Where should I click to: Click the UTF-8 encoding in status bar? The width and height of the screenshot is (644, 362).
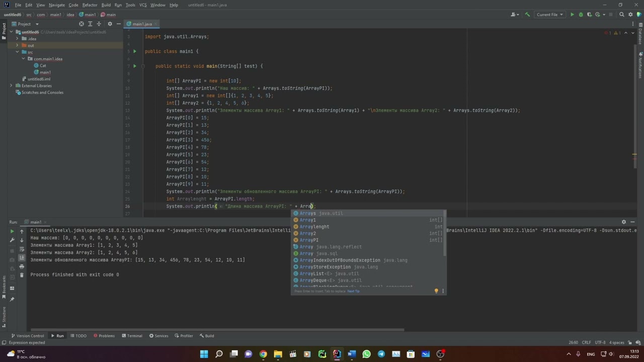point(601,342)
